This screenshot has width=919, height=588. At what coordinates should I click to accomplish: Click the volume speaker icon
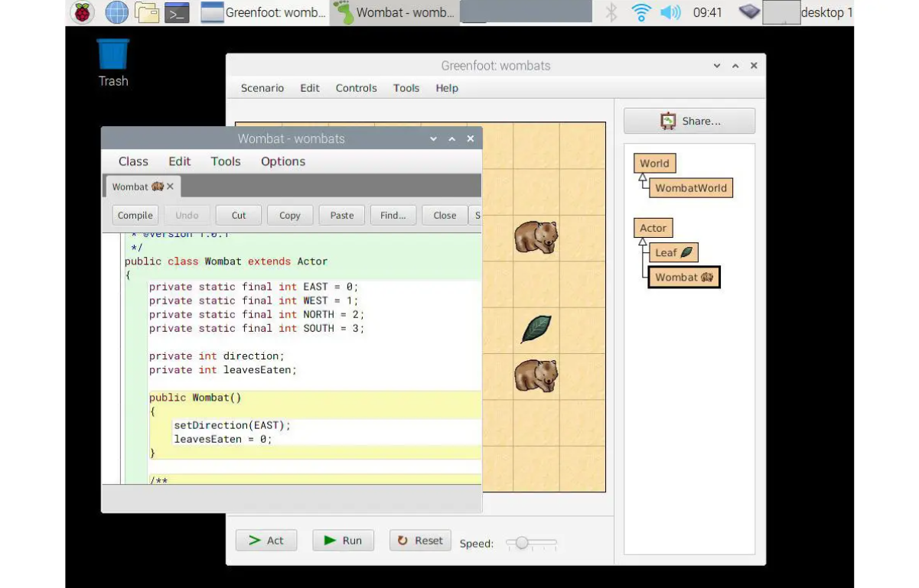tap(670, 12)
